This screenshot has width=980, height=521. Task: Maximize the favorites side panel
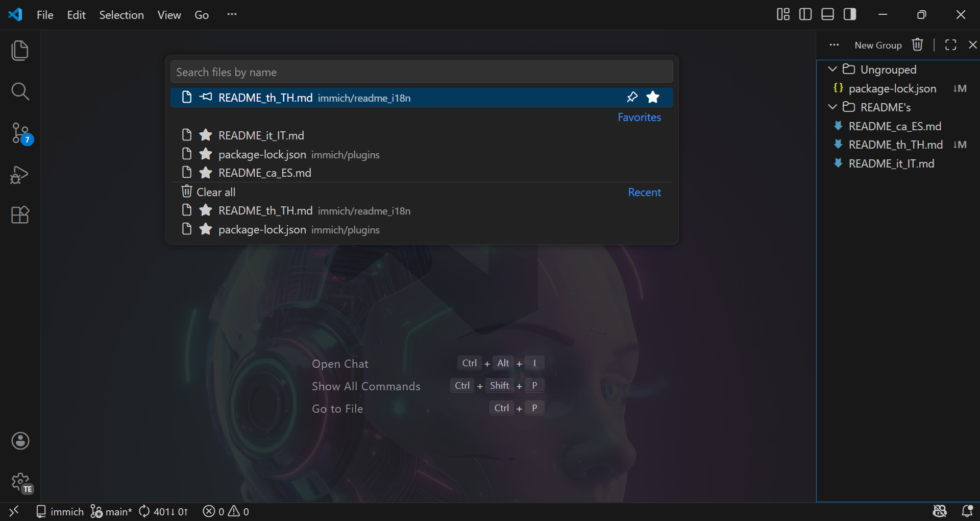[x=950, y=45]
